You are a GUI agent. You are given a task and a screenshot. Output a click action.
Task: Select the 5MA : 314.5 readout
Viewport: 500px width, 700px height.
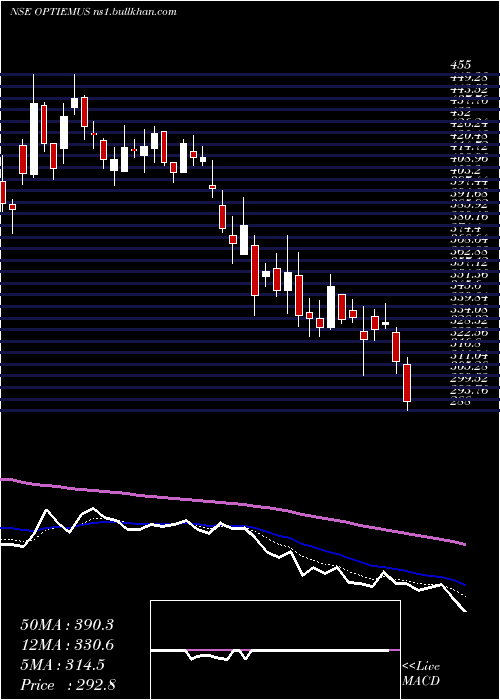coord(63,665)
